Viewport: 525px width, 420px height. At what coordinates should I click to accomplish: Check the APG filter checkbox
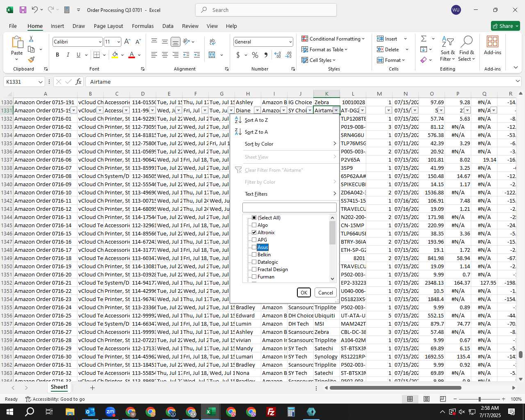[x=254, y=240]
